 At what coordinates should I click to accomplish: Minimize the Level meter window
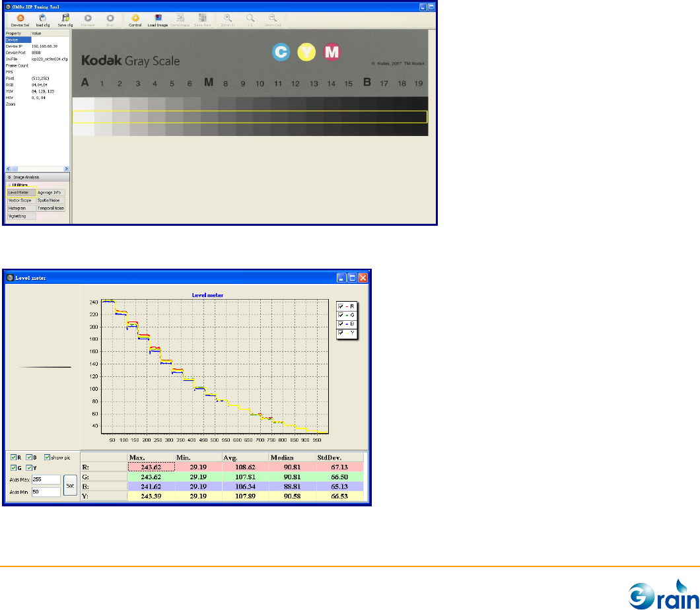coord(341,278)
